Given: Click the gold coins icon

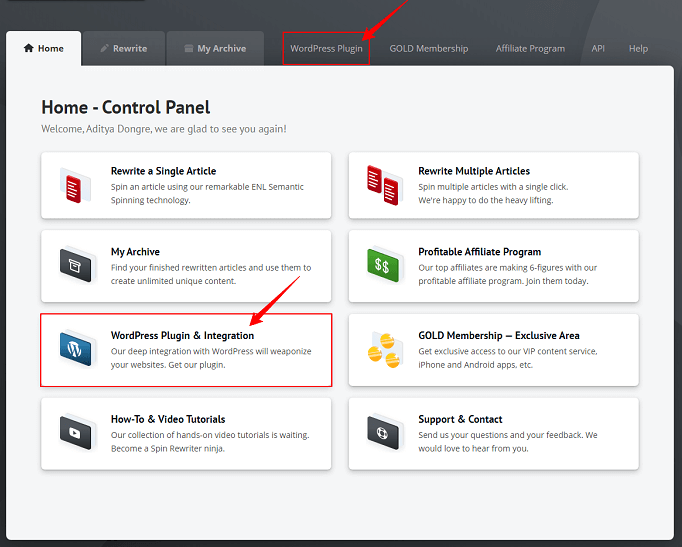Looking at the screenshot, I should tap(384, 350).
